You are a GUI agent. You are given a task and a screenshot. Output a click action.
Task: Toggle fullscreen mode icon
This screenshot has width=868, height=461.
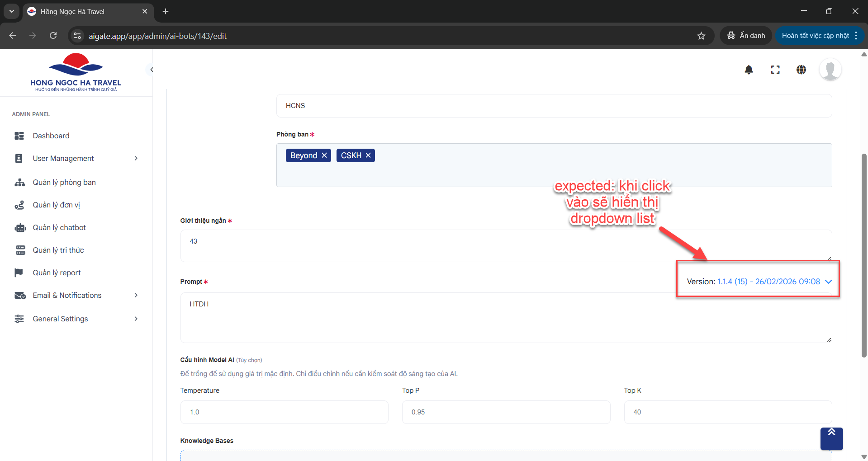click(775, 70)
